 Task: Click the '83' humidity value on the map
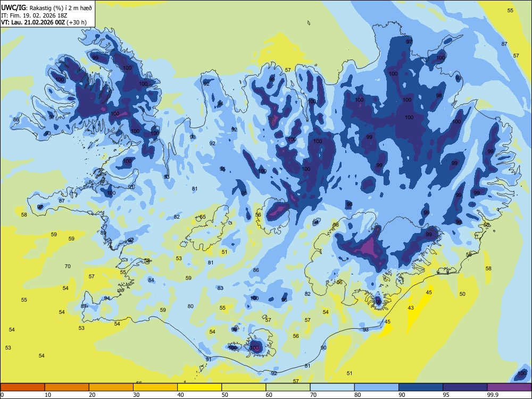click(x=221, y=288)
